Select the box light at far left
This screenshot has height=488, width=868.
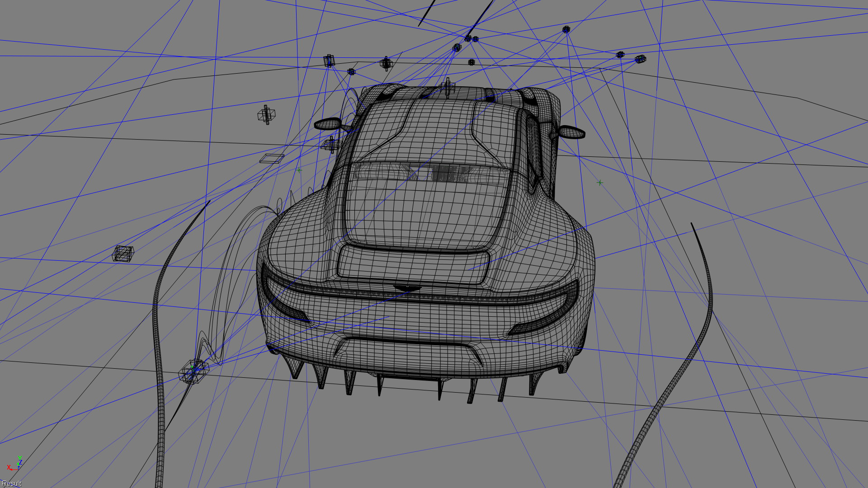pos(123,253)
